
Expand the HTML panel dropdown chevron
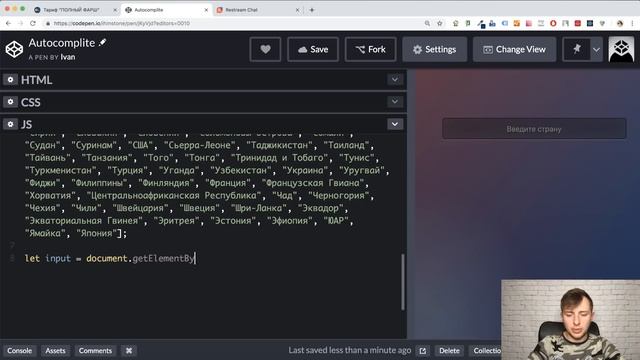pos(395,80)
